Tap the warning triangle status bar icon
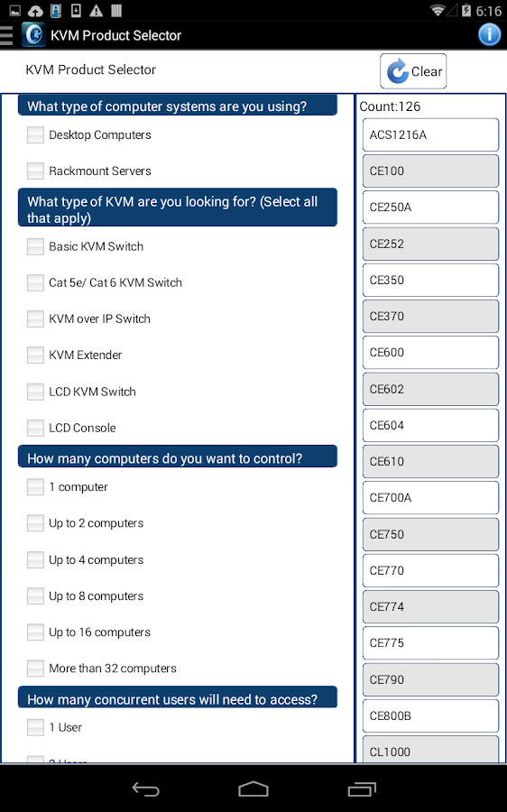 [x=97, y=10]
